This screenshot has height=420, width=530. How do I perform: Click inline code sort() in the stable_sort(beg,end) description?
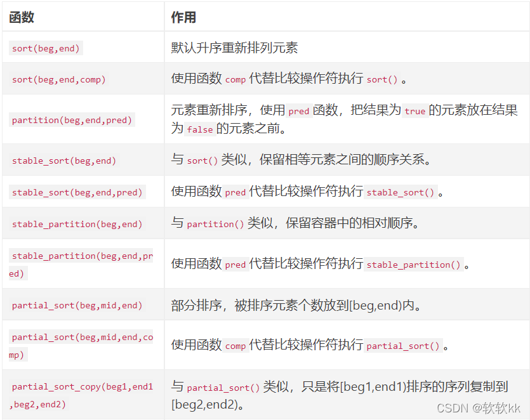click(x=202, y=161)
